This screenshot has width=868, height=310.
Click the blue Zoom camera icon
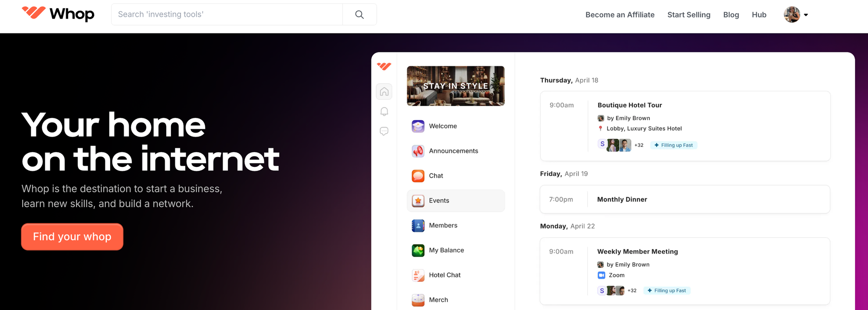pyautogui.click(x=601, y=275)
